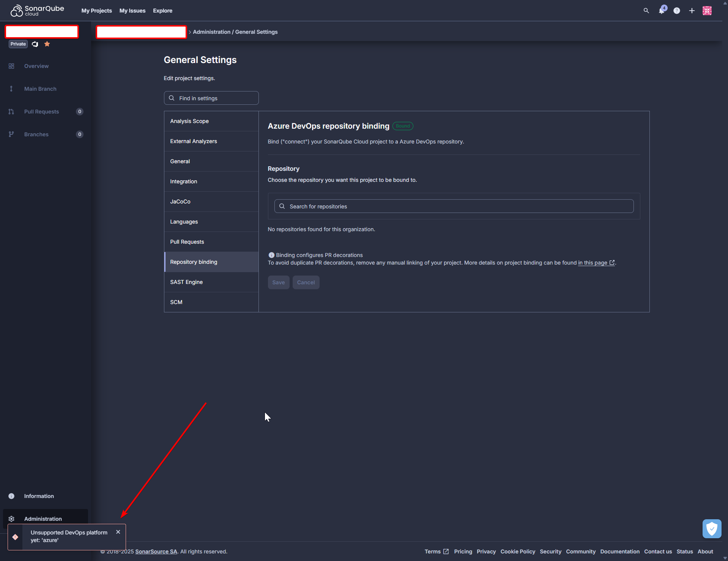This screenshot has width=728, height=561.
Task: Click the shield badge icon at bottom right
Action: (x=712, y=529)
